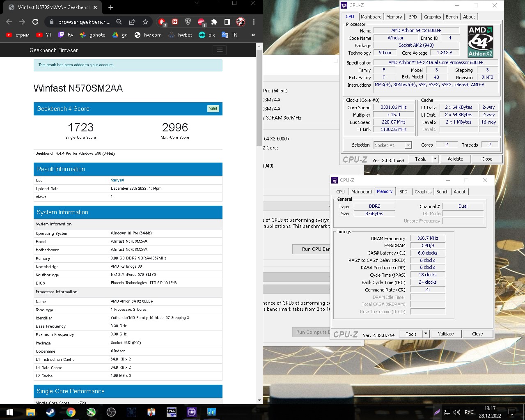
Task: Open the gd Google Drive bookmark
Action: click(120, 35)
